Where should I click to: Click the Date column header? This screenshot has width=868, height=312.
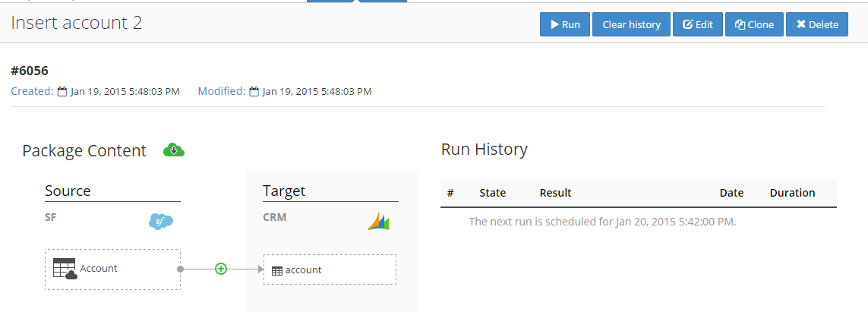click(731, 193)
